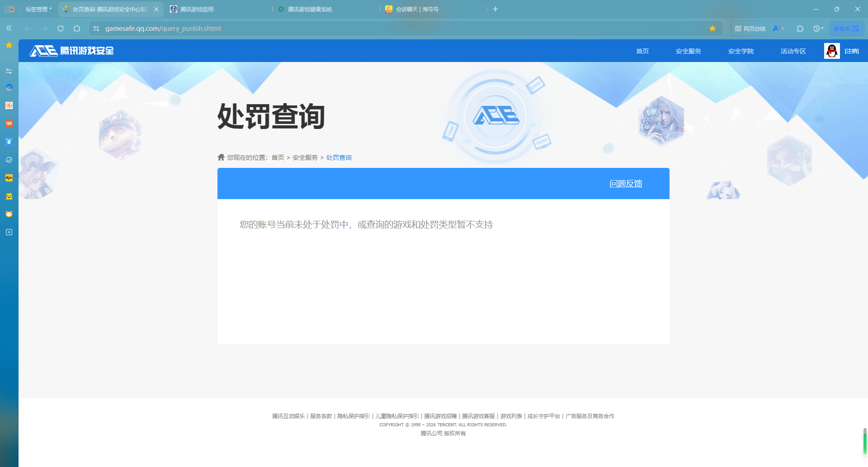Image resolution: width=868 pixels, height=467 pixels.
Task: Open 腾讯游戏客服 footer link
Action: coord(478,416)
